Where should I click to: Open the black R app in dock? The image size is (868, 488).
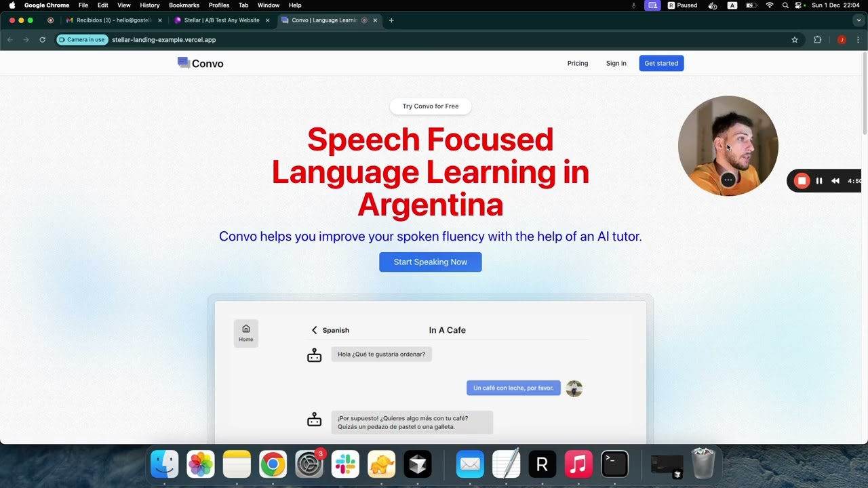click(x=542, y=464)
